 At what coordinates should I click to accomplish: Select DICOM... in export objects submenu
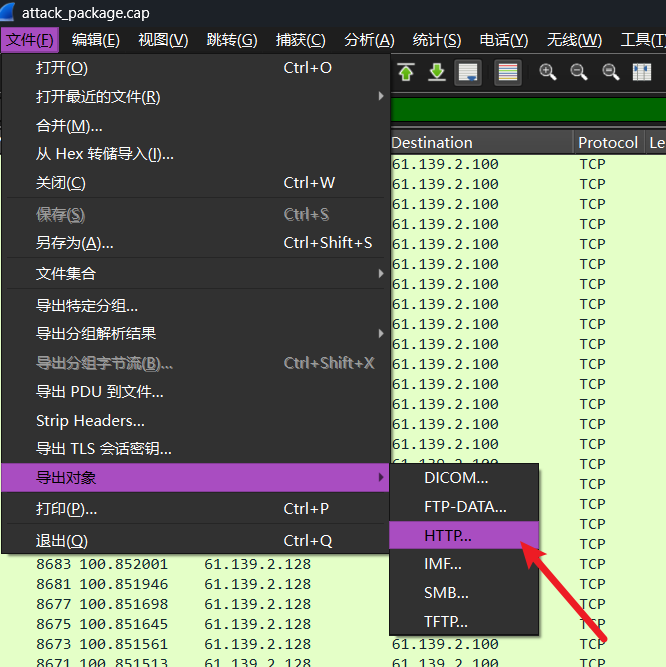[x=464, y=478]
